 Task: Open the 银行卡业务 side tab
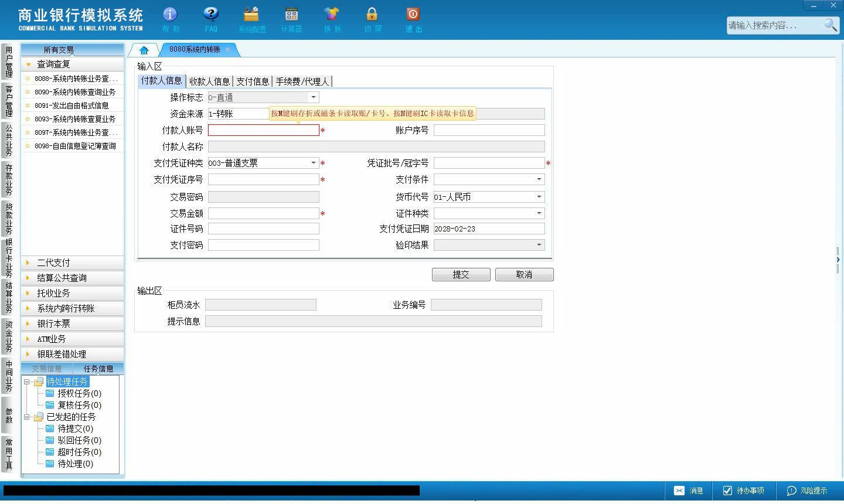click(8, 257)
